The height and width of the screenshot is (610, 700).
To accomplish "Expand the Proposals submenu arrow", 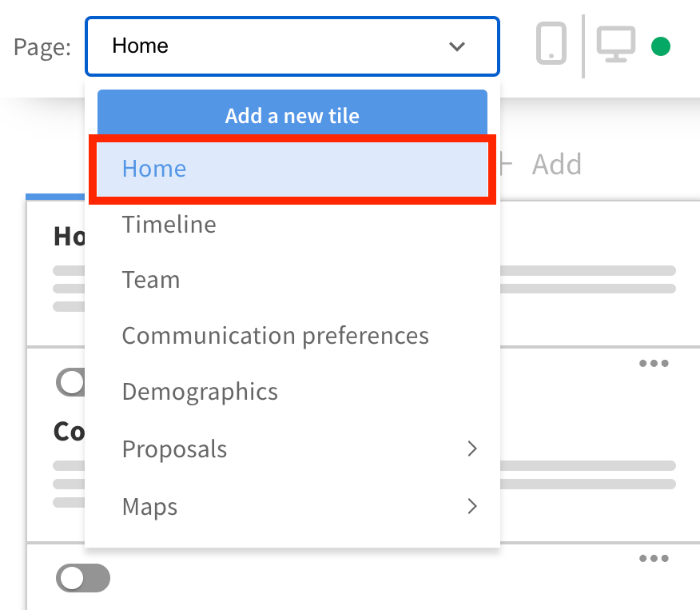I will (x=472, y=449).
